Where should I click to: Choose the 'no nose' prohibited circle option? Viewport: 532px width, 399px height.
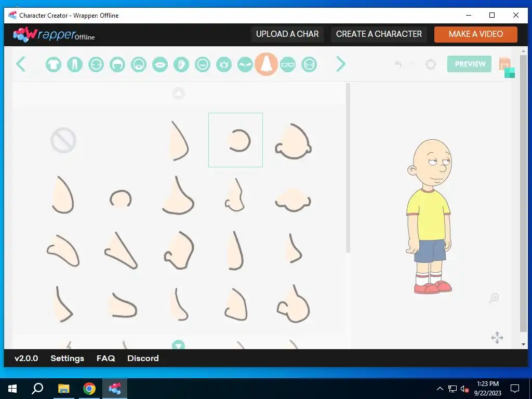point(63,140)
